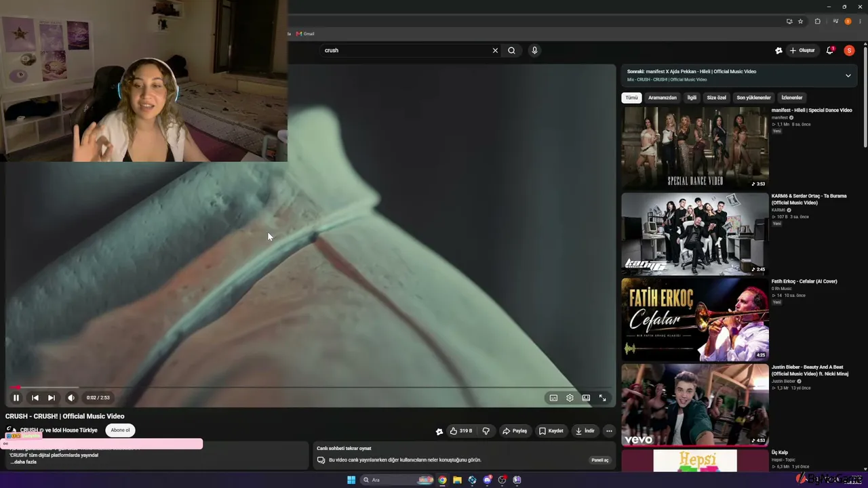Select the 'İlgili' filter chip
This screenshot has width=868, height=488.
pyautogui.click(x=692, y=98)
